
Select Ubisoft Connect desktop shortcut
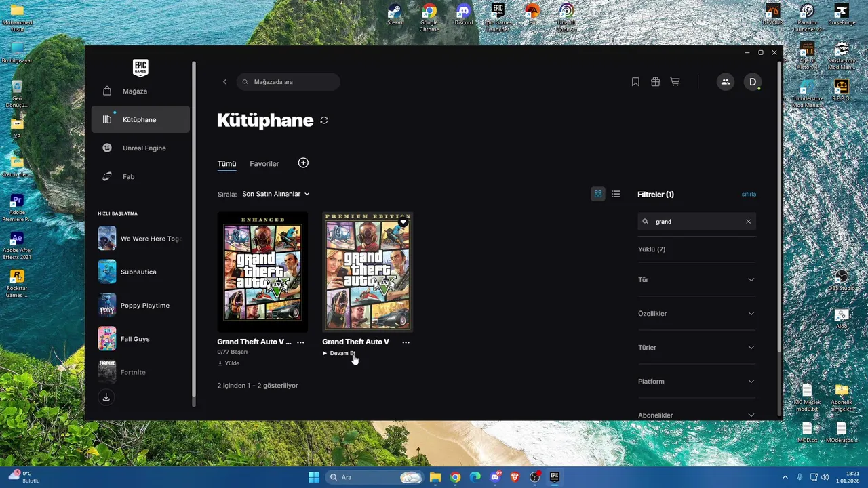(567, 16)
